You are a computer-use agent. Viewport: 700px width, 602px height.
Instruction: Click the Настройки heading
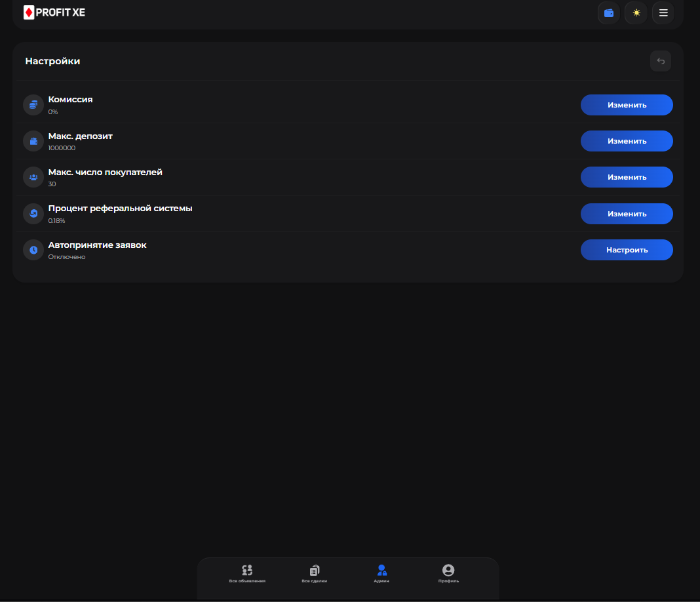52,61
